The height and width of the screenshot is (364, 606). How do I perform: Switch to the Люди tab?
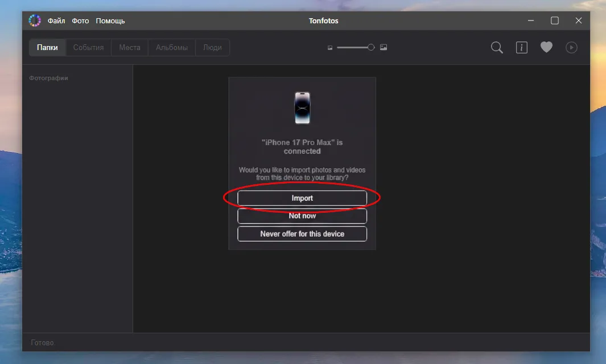[213, 48]
